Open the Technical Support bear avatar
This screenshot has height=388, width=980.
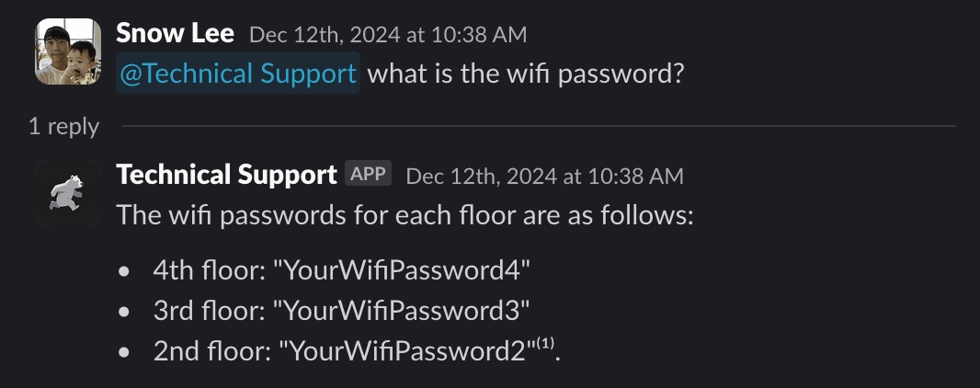click(68, 192)
